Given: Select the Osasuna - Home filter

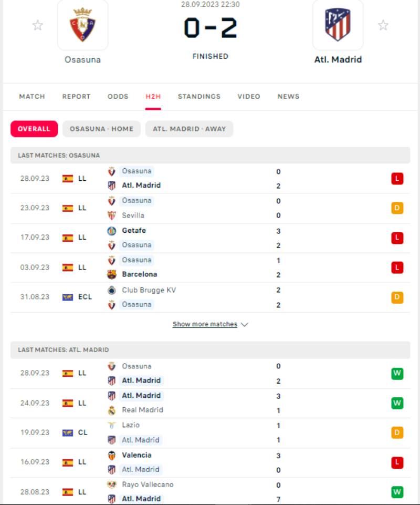Looking at the screenshot, I should 101,129.
